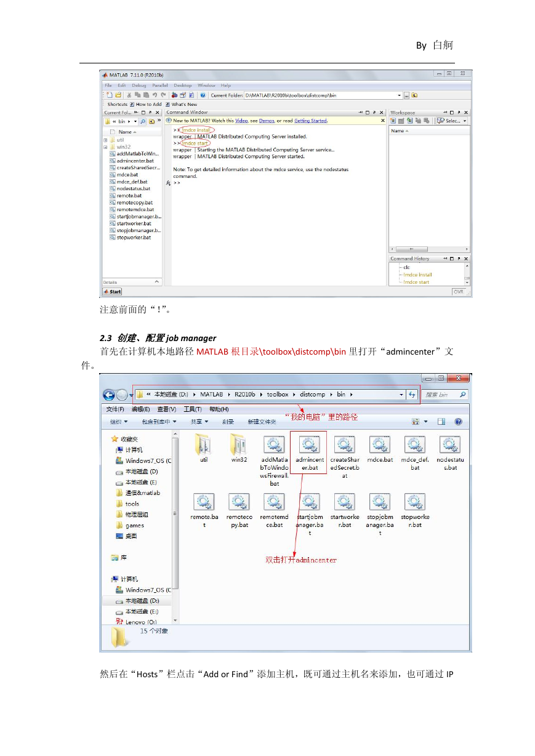Image resolution: width=535 pixels, height=756 pixels.
Task: Click the How to Add shortcut
Action: pyautogui.click(x=145, y=104)
